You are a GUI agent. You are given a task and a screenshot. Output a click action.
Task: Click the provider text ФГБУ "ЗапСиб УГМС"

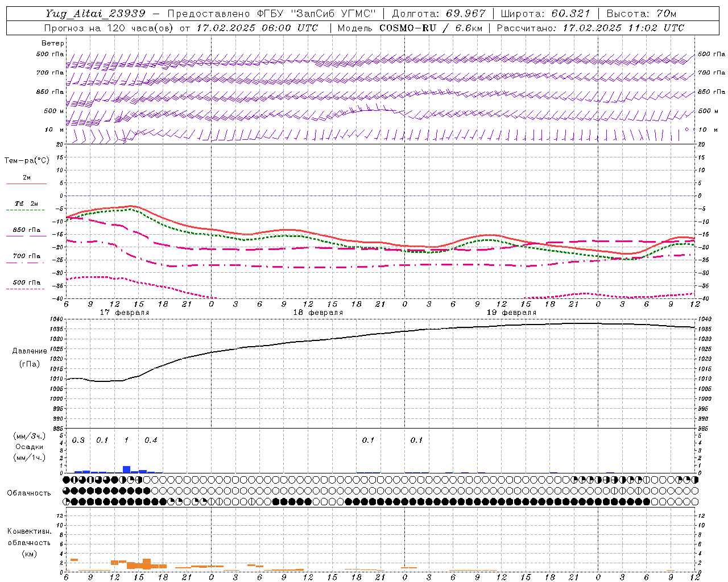(x=318, y=14)
